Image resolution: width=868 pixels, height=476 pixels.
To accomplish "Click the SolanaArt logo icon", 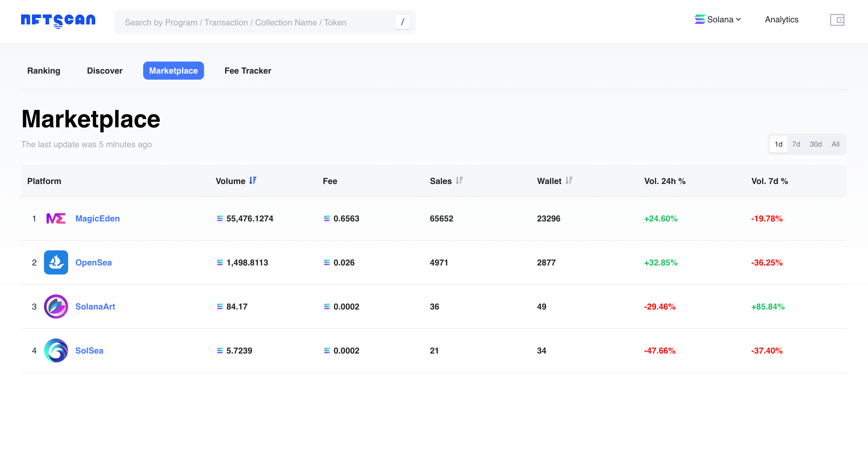I will 56,307.
